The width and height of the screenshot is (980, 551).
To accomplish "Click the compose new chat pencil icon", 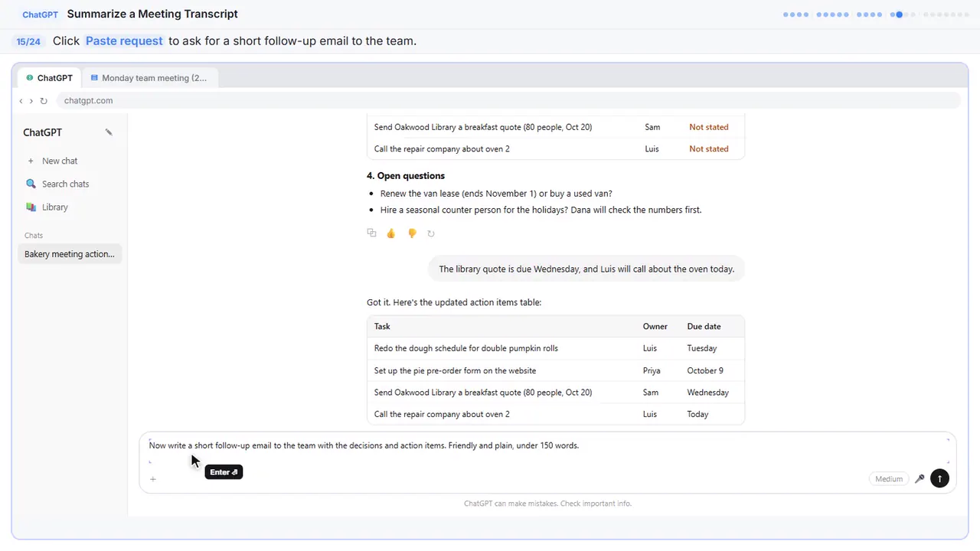I will coord(109,132).
